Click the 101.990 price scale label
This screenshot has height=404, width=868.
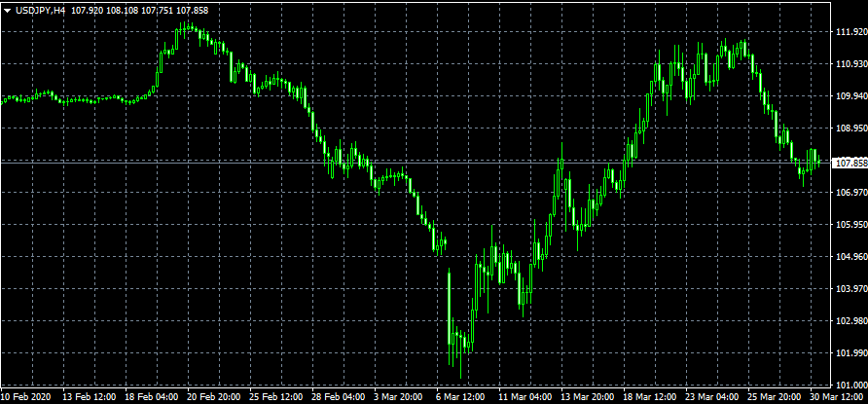coord(850,353)
